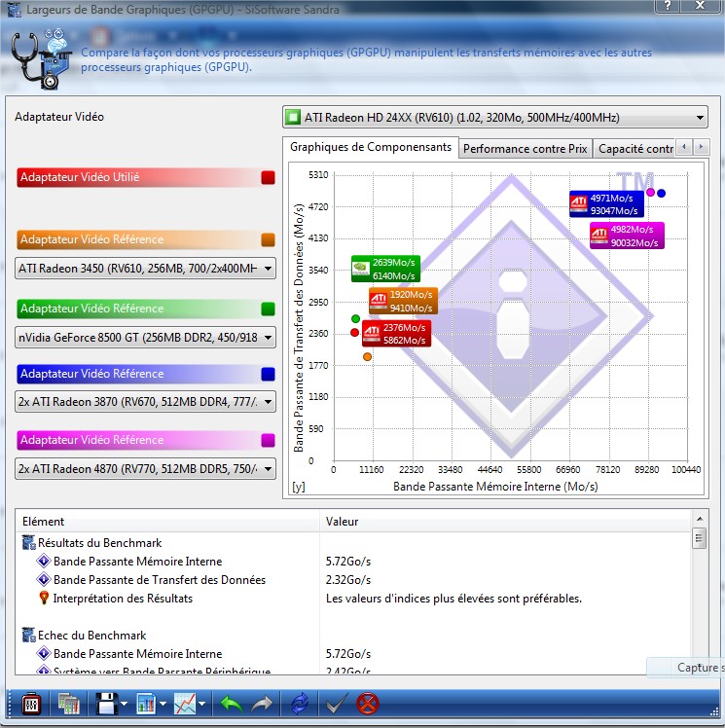Click the tab strip left scroll arrow
This screenshot has width=725, height=728.
(683, 147)
